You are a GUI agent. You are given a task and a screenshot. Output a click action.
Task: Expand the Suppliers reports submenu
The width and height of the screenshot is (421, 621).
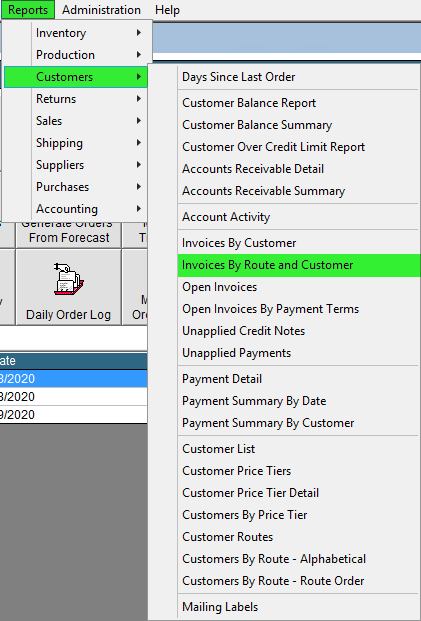pos(76,165)
